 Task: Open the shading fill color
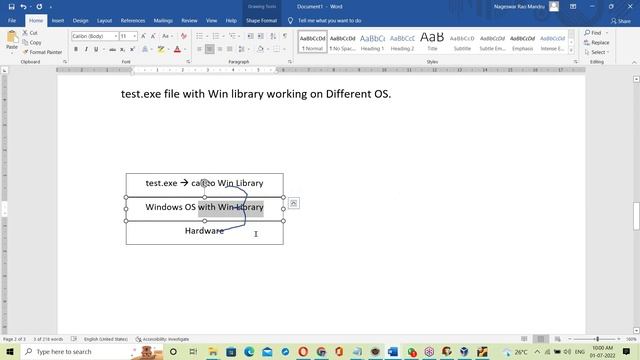point(260,49)
